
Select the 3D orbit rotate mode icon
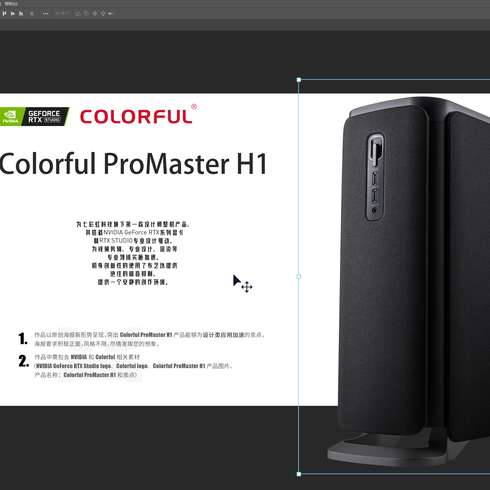(x=78, y=14)
